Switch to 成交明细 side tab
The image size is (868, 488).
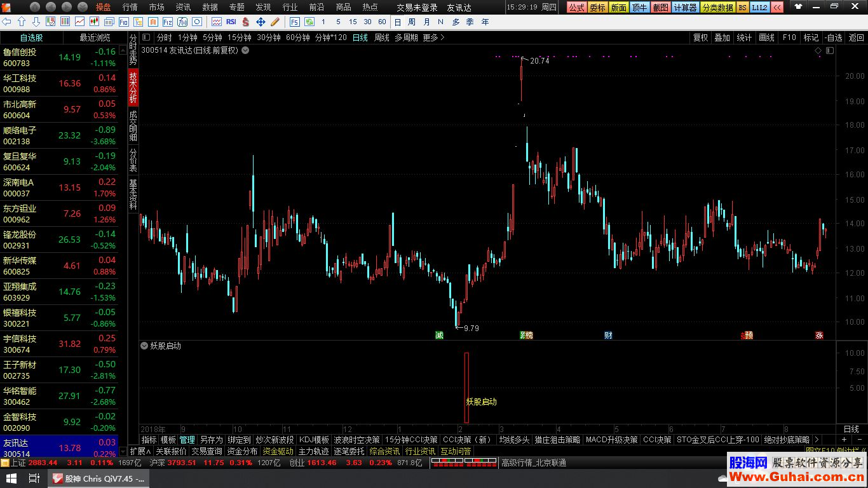133,126
